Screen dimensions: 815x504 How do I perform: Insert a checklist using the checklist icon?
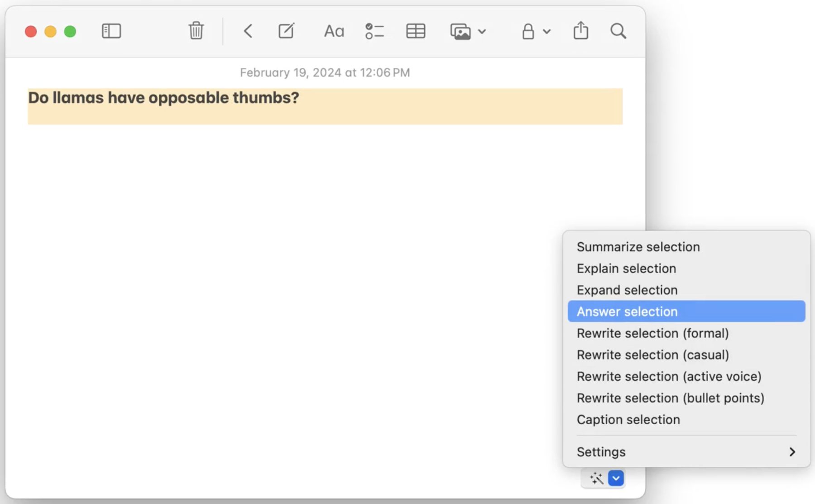click(x=374, y=31)
